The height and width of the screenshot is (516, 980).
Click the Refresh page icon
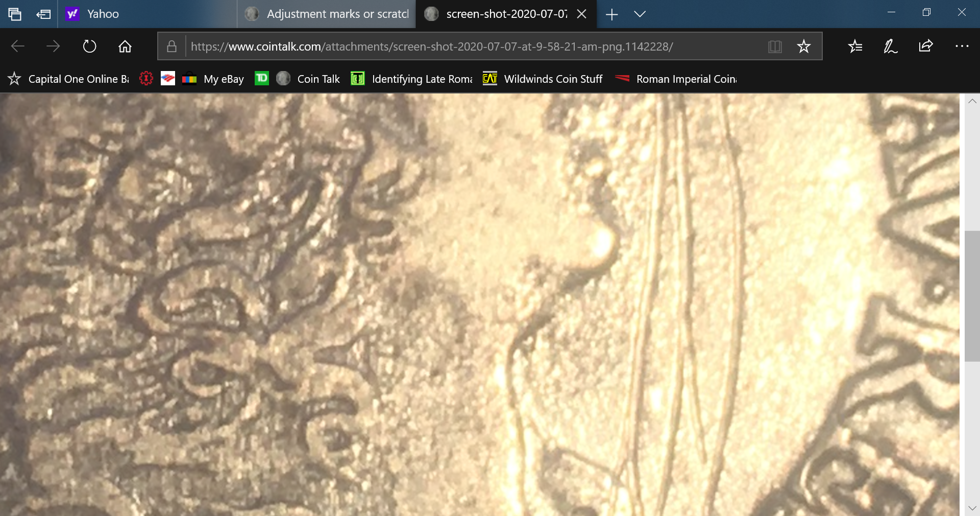coord(89,46)
